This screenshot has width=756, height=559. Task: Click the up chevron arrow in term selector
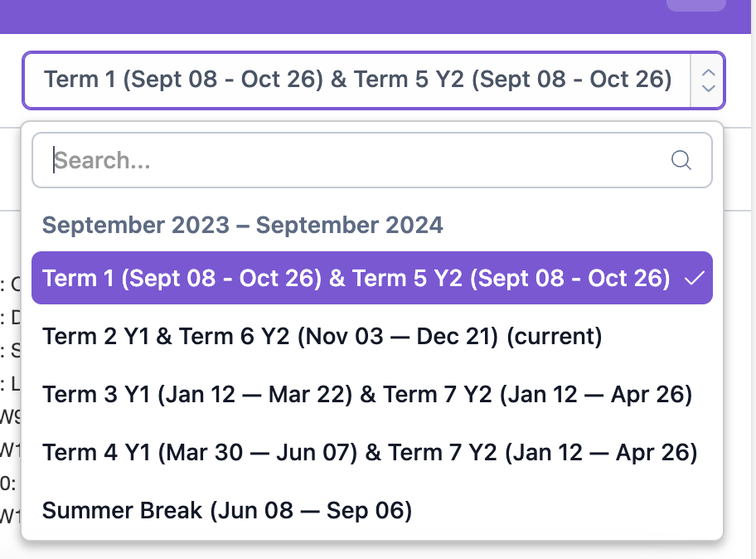tap(708, 71)
